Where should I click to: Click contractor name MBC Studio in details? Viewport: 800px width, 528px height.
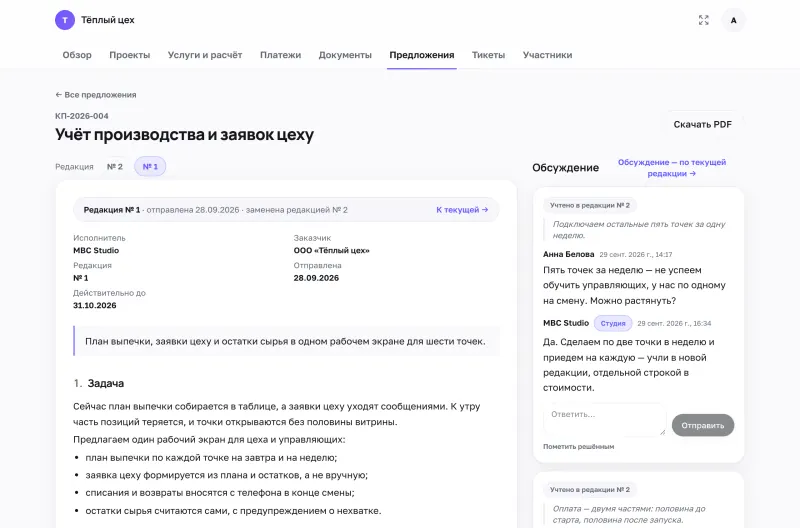pos(96,250)
